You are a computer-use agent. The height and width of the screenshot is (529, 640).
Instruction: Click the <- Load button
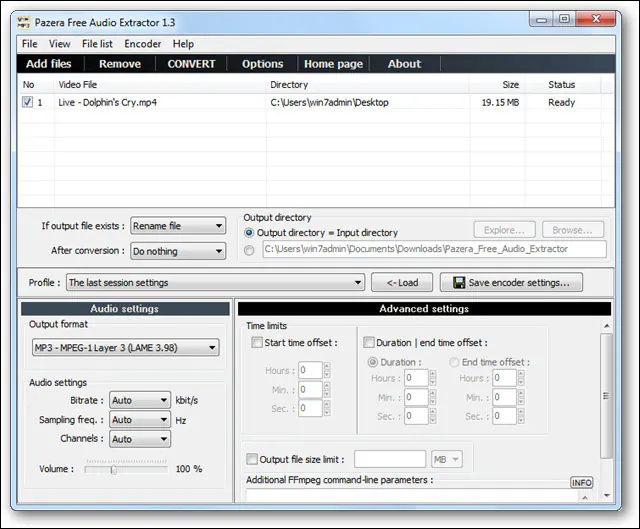pyautogui.click(x=402, y=282)
